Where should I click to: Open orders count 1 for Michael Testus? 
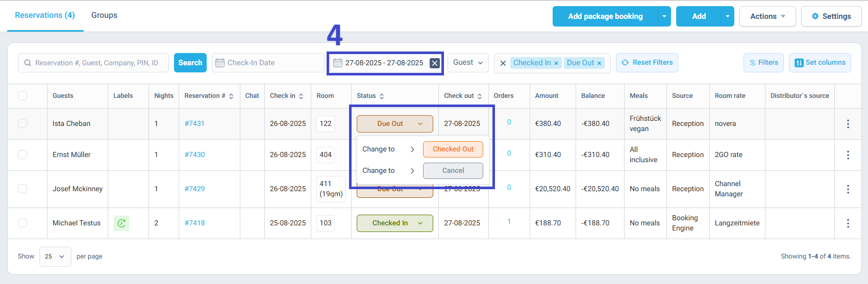tap(509, 222)
